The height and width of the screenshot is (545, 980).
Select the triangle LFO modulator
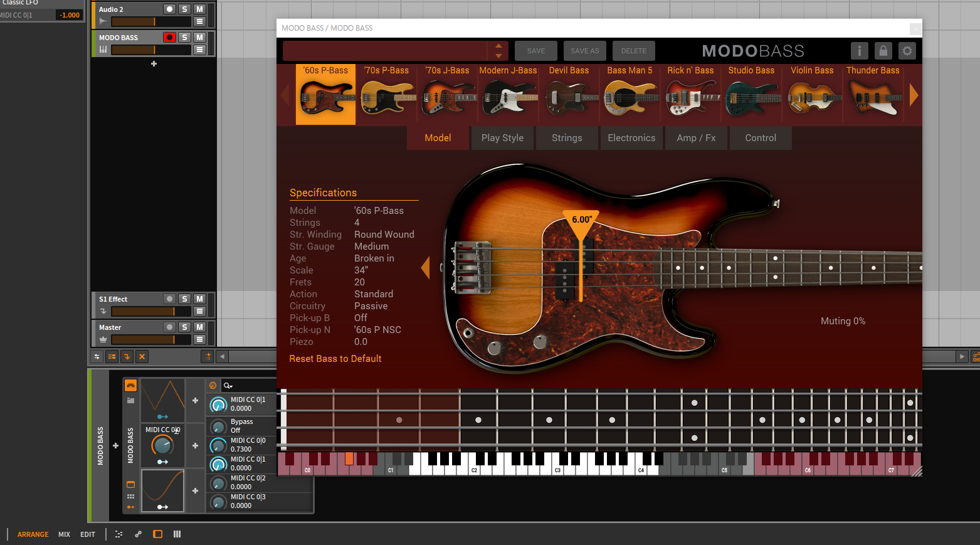(162, 400)
